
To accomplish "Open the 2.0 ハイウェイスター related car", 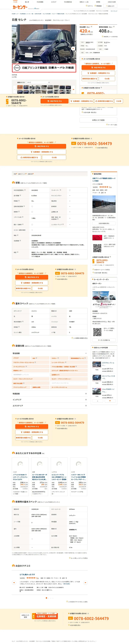I will [x=104, y=380].
